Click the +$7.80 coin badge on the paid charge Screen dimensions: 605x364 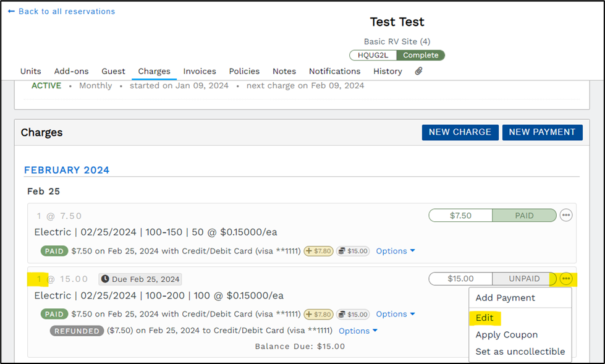[318, 251]
